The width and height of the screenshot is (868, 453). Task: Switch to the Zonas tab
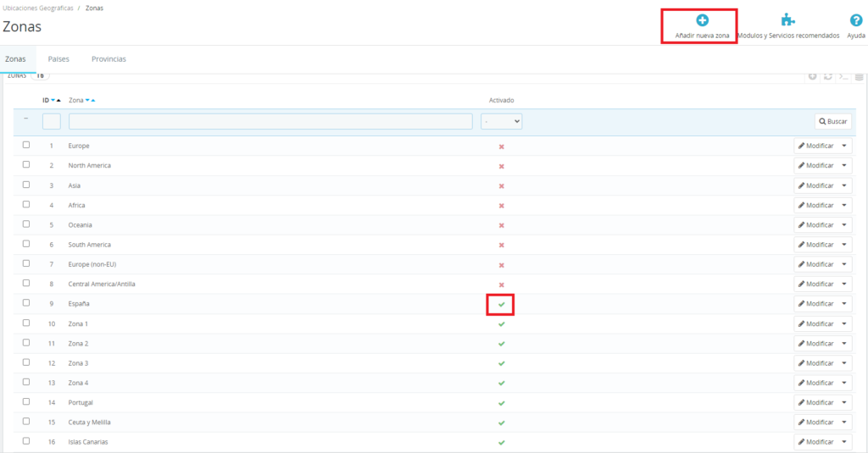tap(15, 58)
